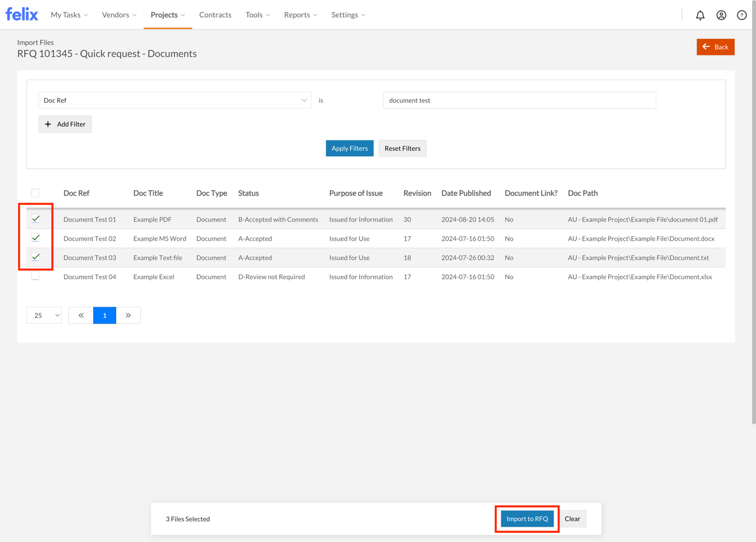
Task: Click the page vertical scrollbar
Action: coord(753,214)
